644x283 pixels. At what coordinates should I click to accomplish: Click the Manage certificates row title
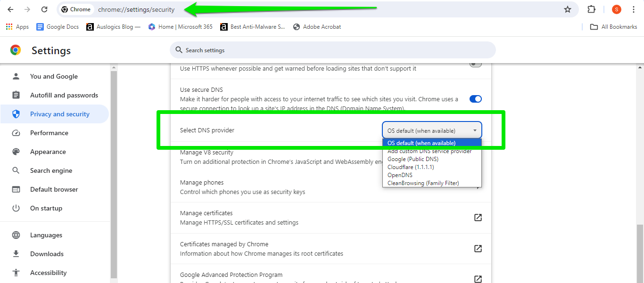[206, 213]
